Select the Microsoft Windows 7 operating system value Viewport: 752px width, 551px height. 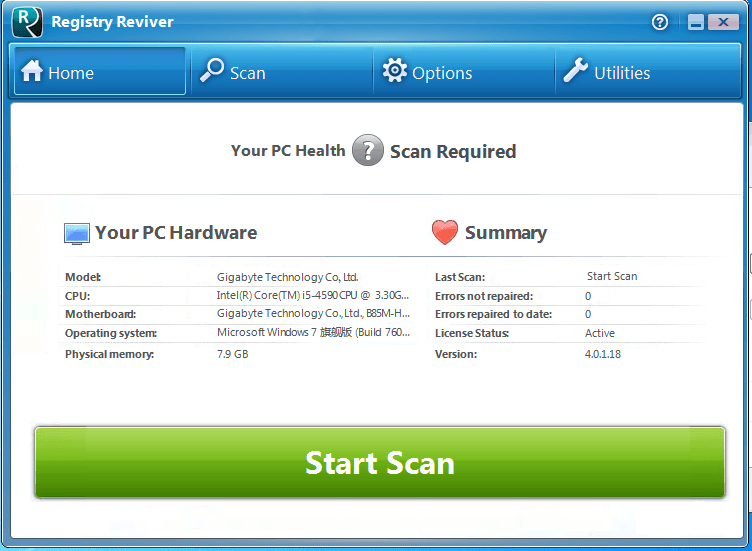pos(312,334)
